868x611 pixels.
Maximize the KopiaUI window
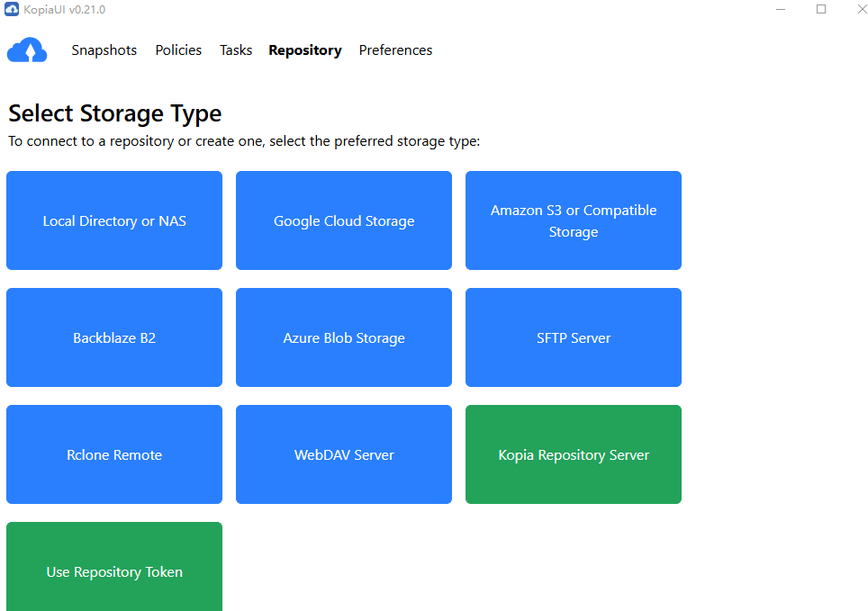(x=820, y=10)
